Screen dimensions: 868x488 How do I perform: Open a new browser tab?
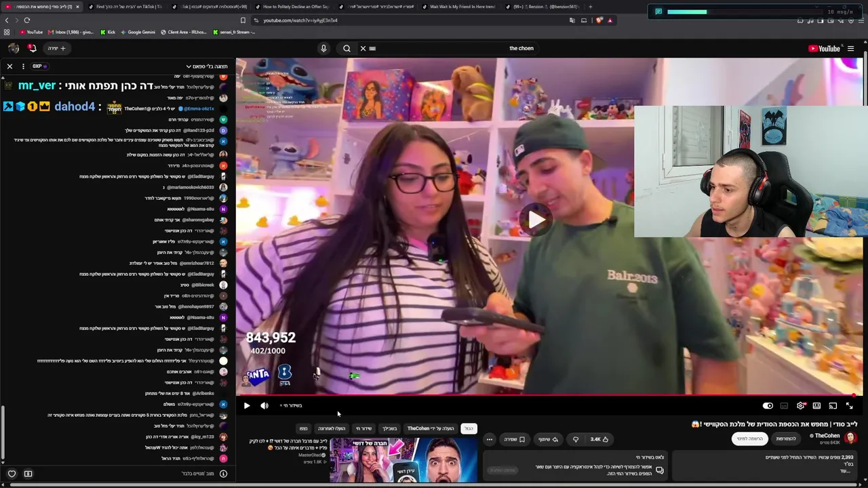590,7
